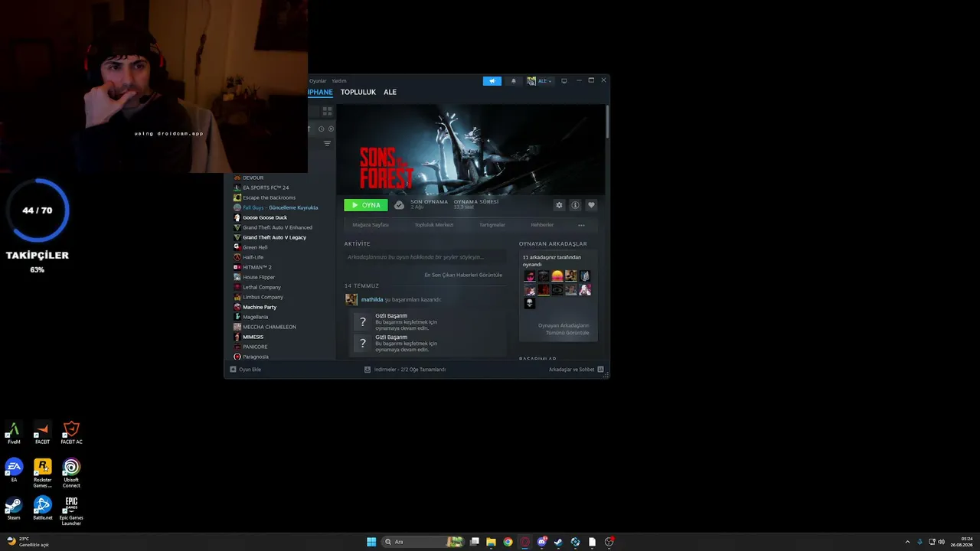980x551 pixels.
Task: Open FACEIT desktop shortcut
Action: point(42,433)
